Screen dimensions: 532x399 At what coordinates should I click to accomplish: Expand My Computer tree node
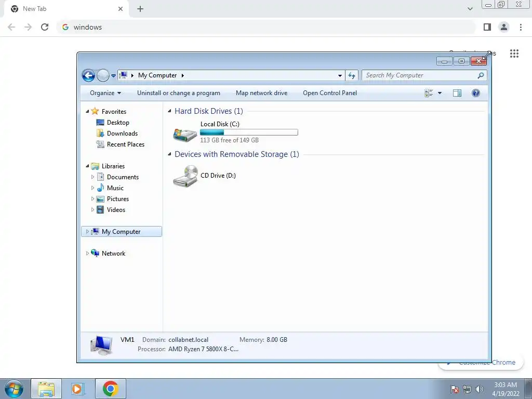87,232
